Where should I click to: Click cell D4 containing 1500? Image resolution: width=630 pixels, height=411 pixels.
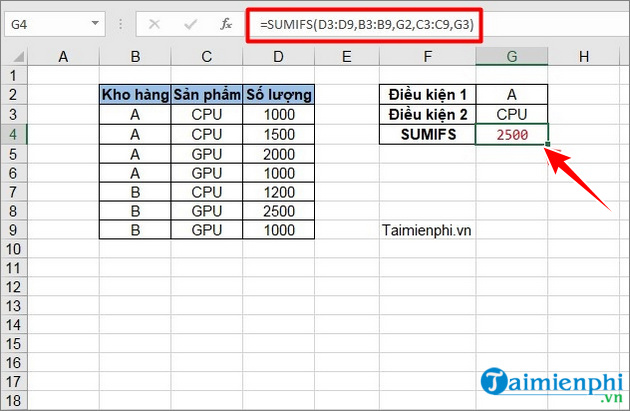278,134
